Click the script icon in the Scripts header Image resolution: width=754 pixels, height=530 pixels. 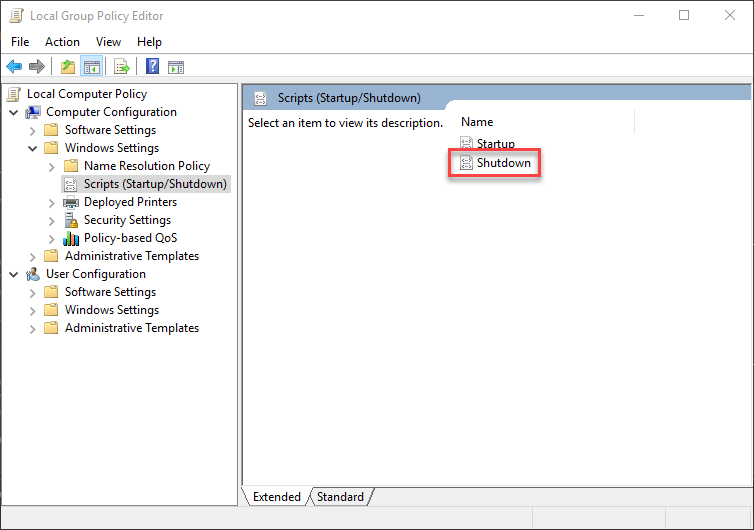click(261, 98)
